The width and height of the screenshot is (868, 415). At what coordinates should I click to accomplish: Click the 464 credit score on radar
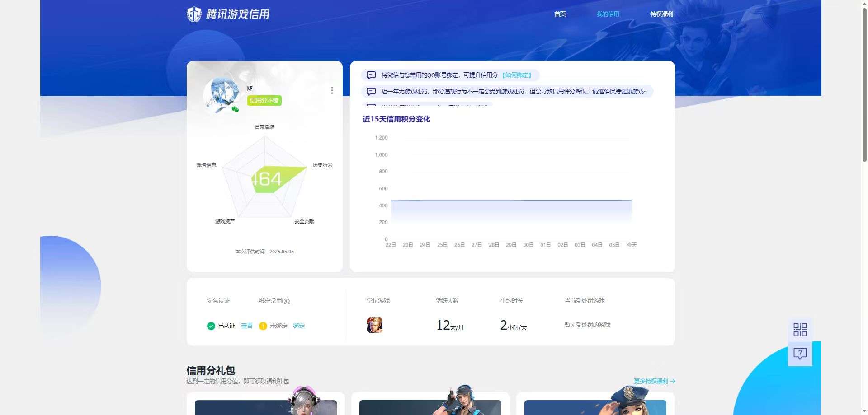[x=267, y=179]
